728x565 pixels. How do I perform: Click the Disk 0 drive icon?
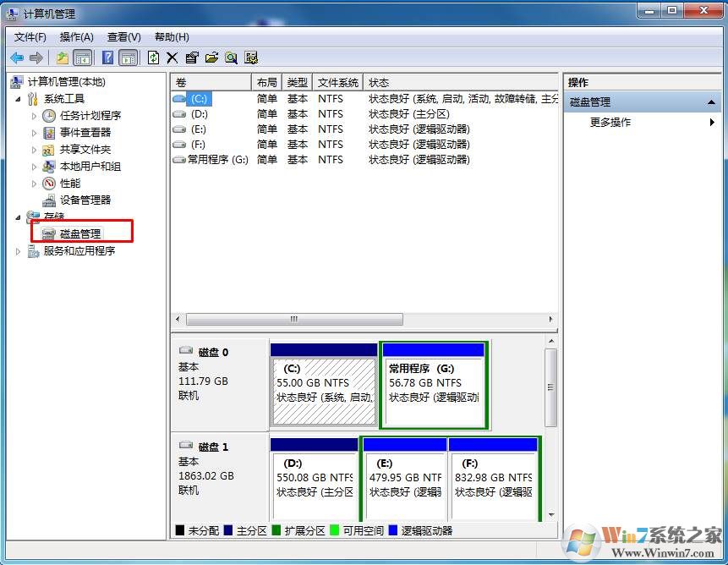(186, 350)
